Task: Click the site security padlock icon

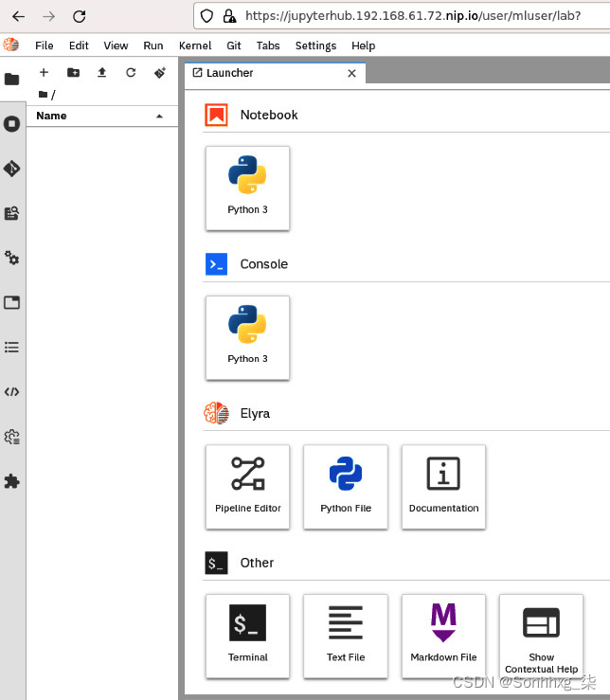Action: pyautogui.click(x=229, y=16)
